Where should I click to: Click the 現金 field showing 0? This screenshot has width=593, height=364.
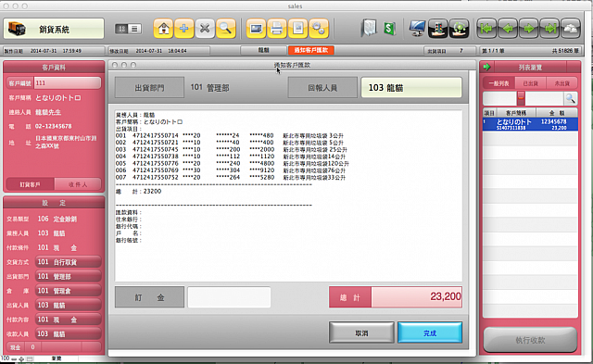pos(33,347)
